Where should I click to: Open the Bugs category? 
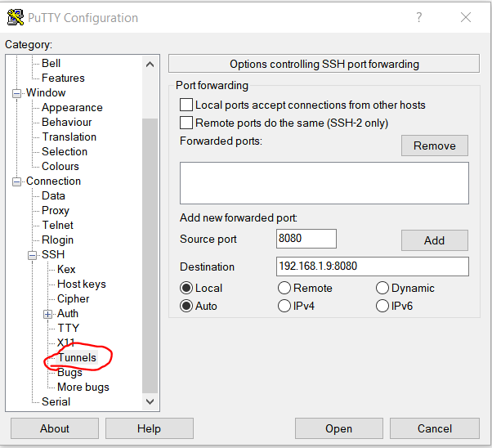pyautogui.click(x=69, y=372)
